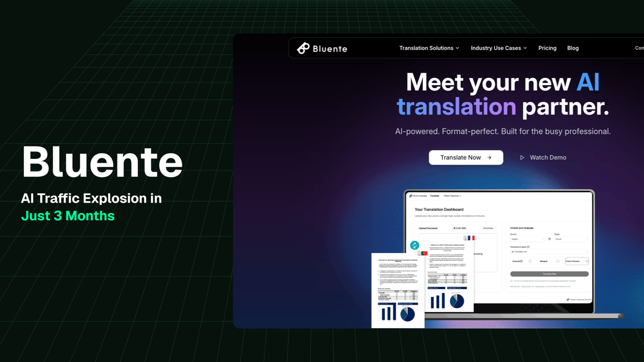Click the "Meet your new AI" headline
This screenshot has width=644, height=362.
(x=503, y=82)
